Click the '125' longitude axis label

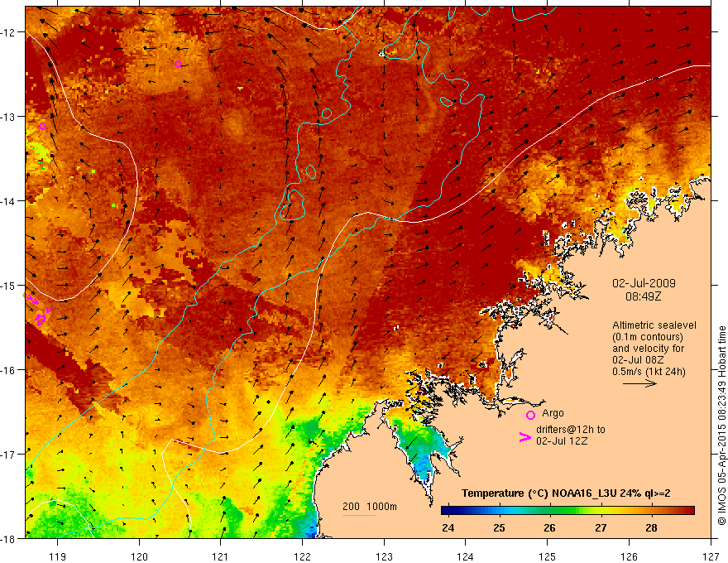548,556
